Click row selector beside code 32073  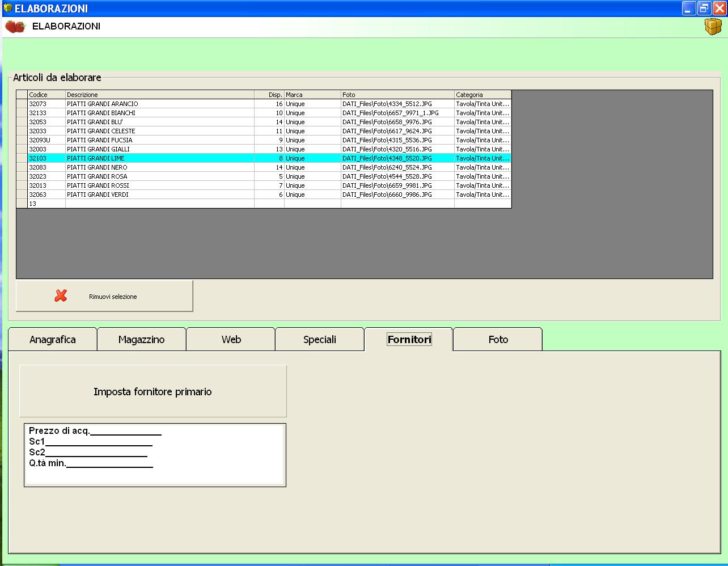point(22,104)
